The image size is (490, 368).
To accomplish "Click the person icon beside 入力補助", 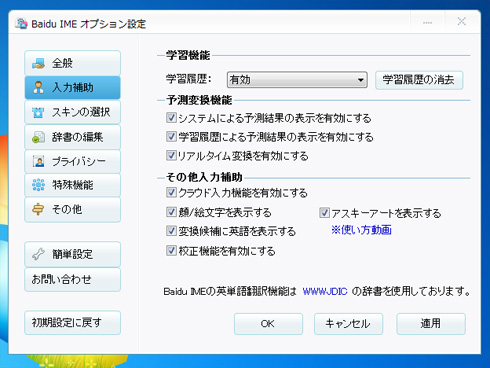I will click(x=38, y=88).
